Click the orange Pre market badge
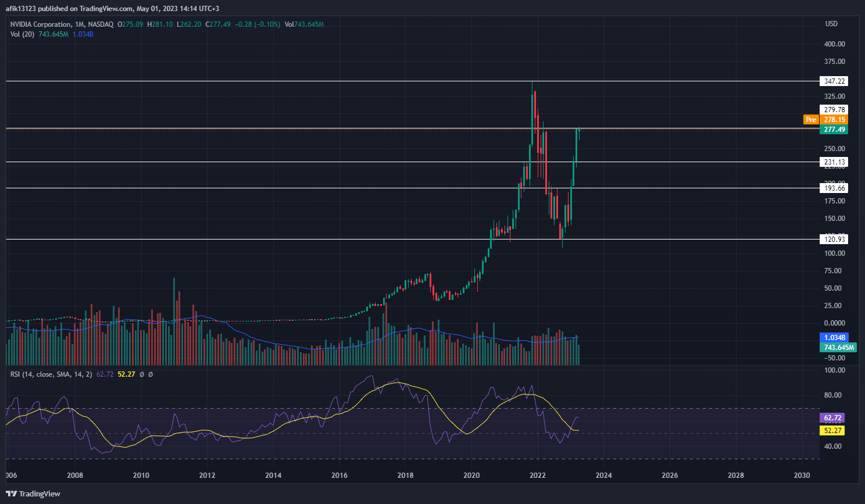This screenshot has height=504, width=865. pos(811,120)
